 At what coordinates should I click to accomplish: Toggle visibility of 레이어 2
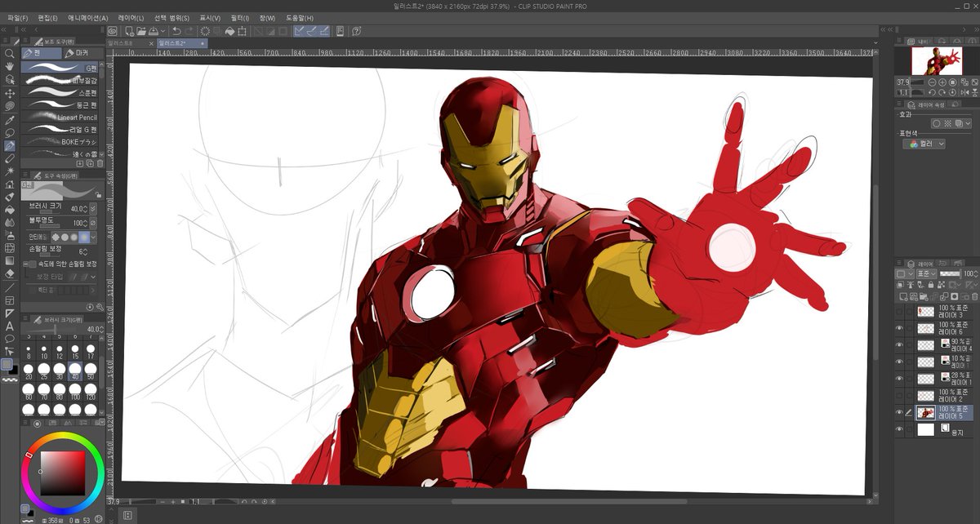(900, 395)
